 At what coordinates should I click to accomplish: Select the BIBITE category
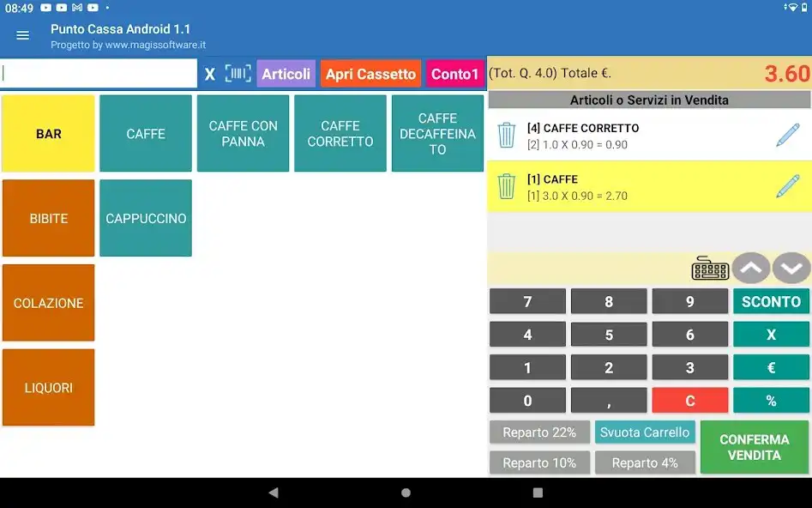tap(49, 218)
